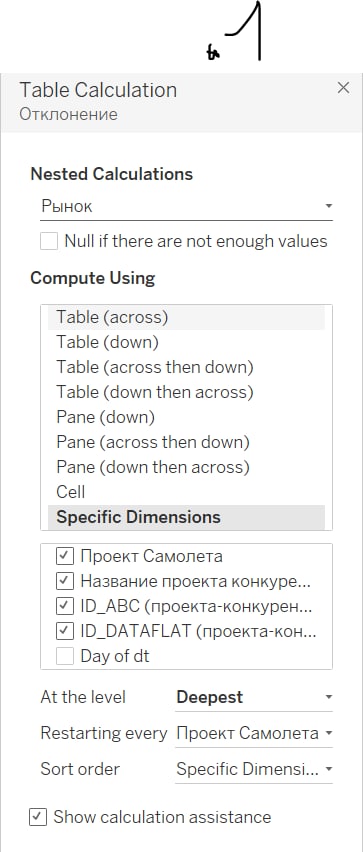Viewport: 363px width, 852px height.
Task: Open At the level Deepest dropdown
Action: [x=254, y=698]
